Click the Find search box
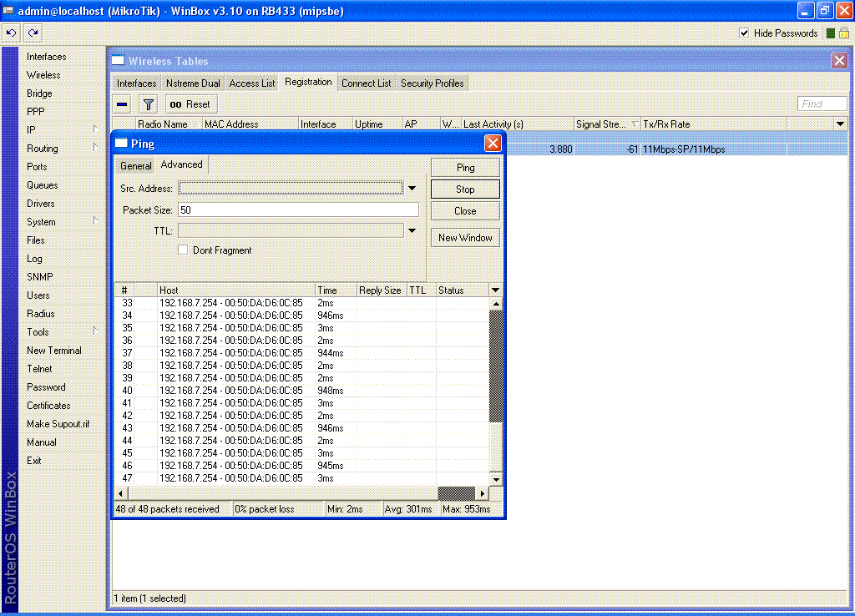 (x=822, y=104)
